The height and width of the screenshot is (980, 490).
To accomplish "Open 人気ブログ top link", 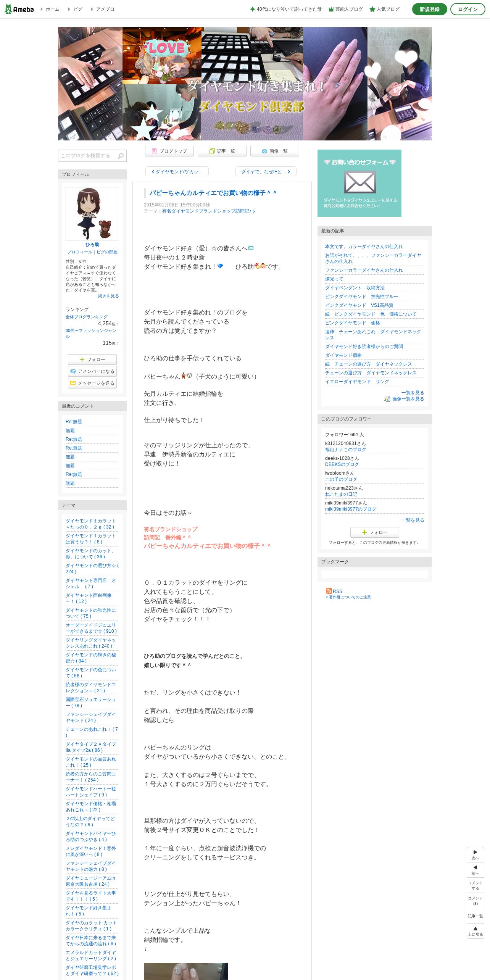I will tap(385, 9).
